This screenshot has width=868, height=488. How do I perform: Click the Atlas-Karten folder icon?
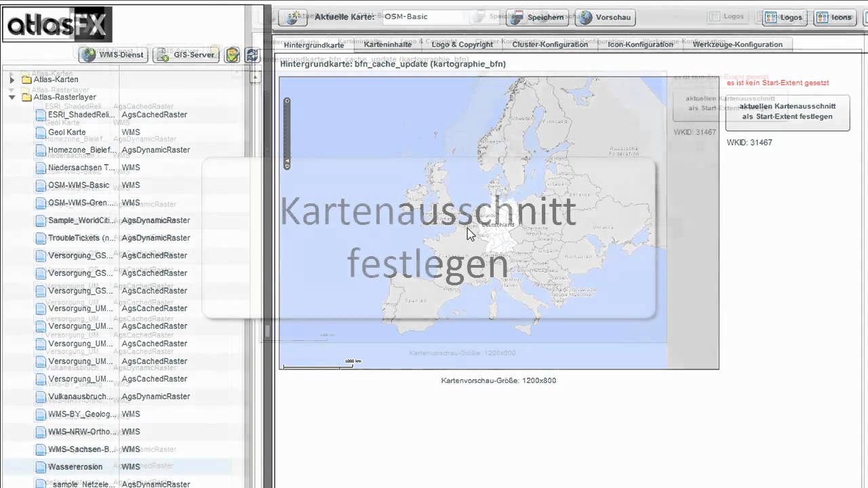[26, 79]
